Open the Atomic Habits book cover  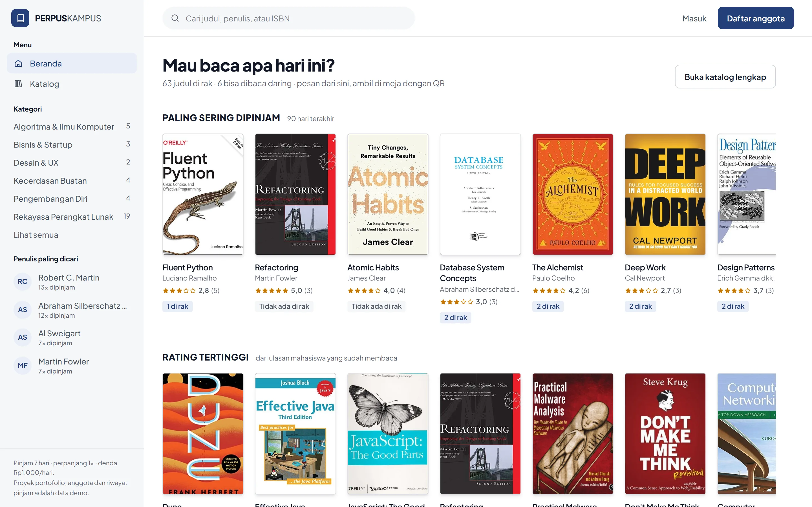(388, 194)
